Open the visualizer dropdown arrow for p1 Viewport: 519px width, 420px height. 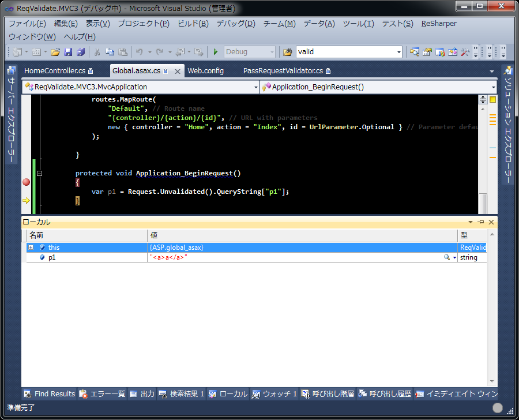pyautogui.click(x=454, y=257)
